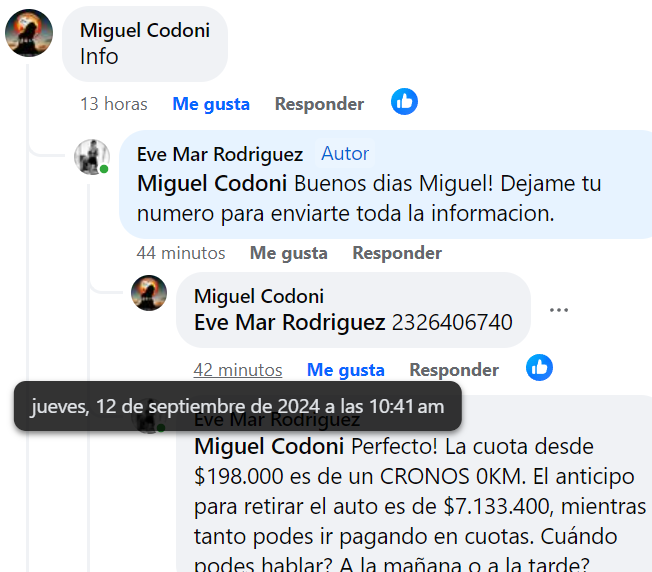Click Responder under Eve's Buenos dias reply
652x572 pixels.
click(397, 253)
